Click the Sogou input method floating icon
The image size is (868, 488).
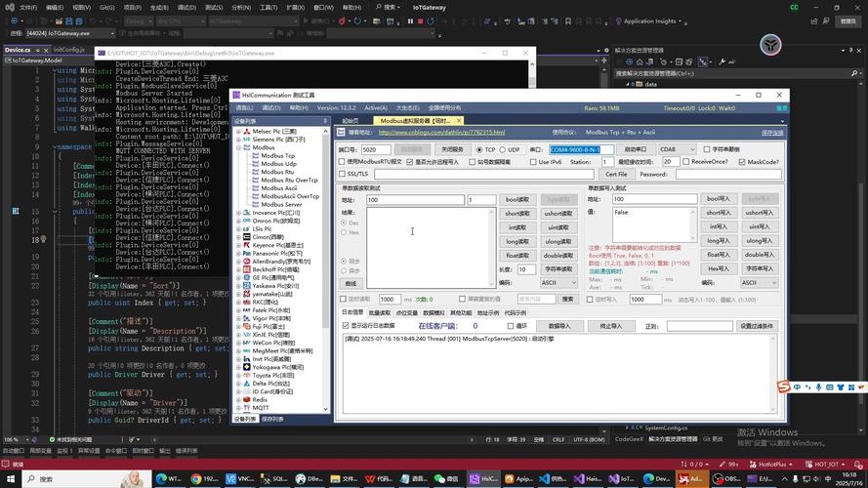(784, 387)
